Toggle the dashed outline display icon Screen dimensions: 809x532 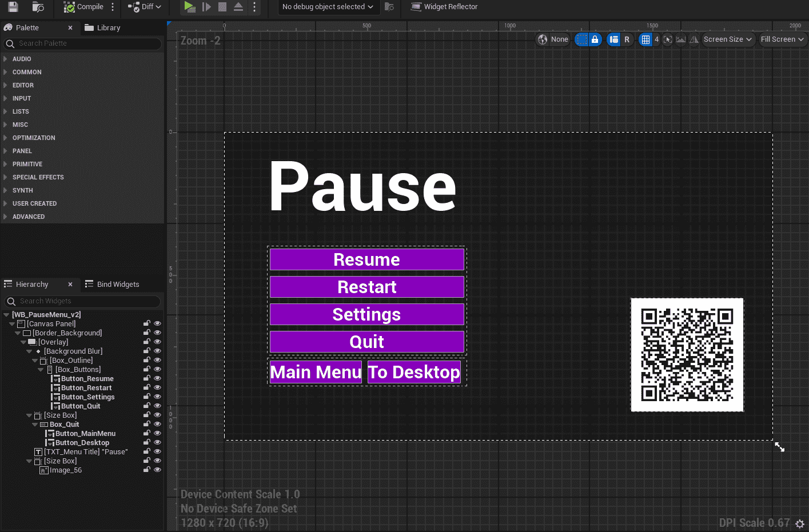(581, 39)
